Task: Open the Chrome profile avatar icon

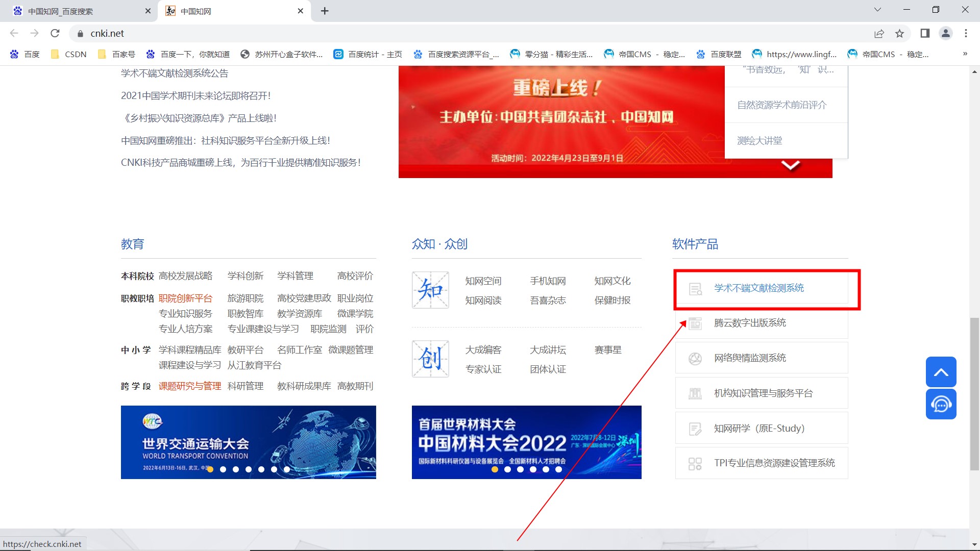Action: point(945,34)
